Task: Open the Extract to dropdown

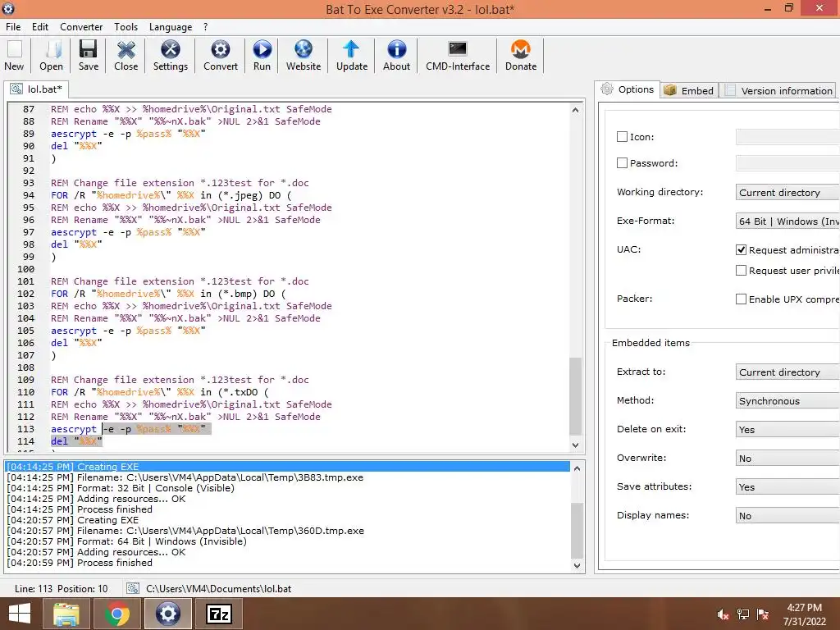Action: pos(787,372)
